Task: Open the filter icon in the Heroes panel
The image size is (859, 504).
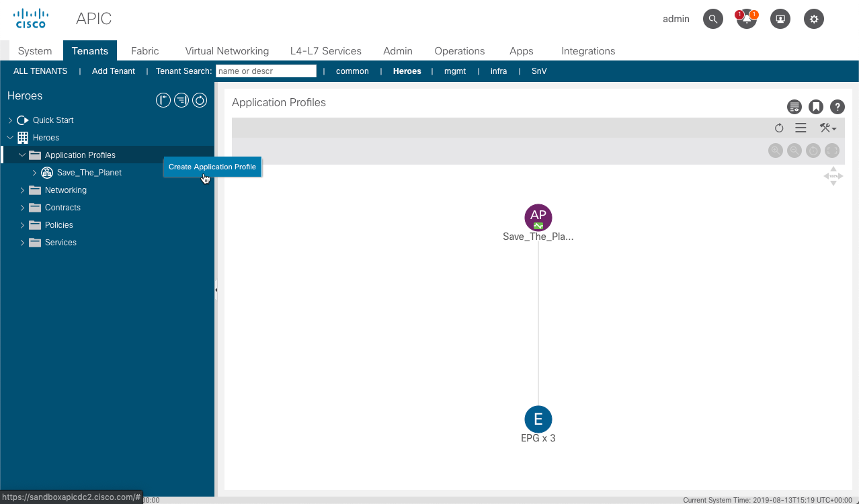Action: coord(181,99)
